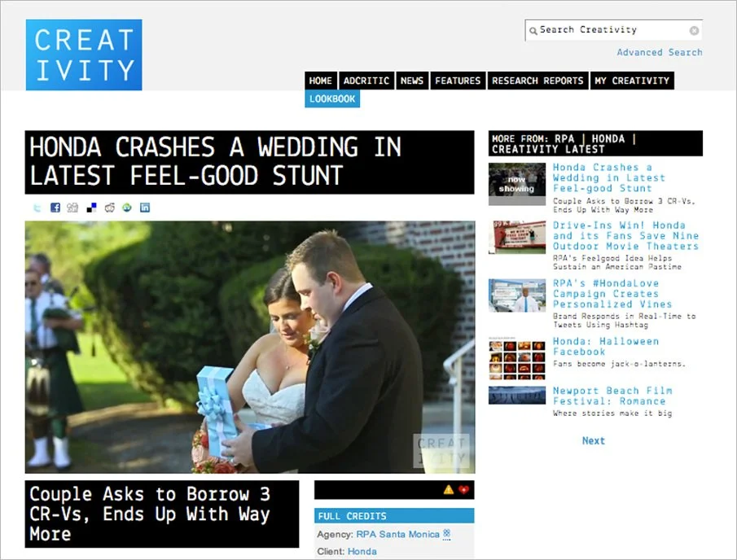The height and width of the screenshot is (560, 737).
Task: Click the red heart favorite icon
Action: (464, 489)
